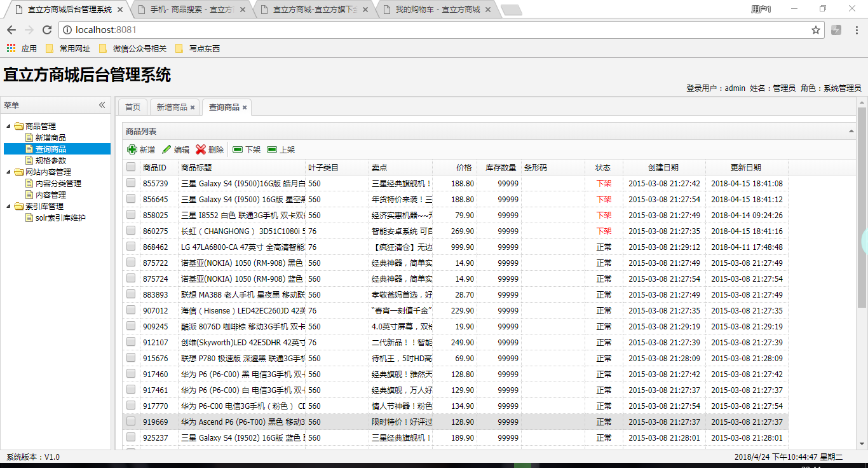
Task: Close the 新增商品 tab
Action: (x=193, y=107)
